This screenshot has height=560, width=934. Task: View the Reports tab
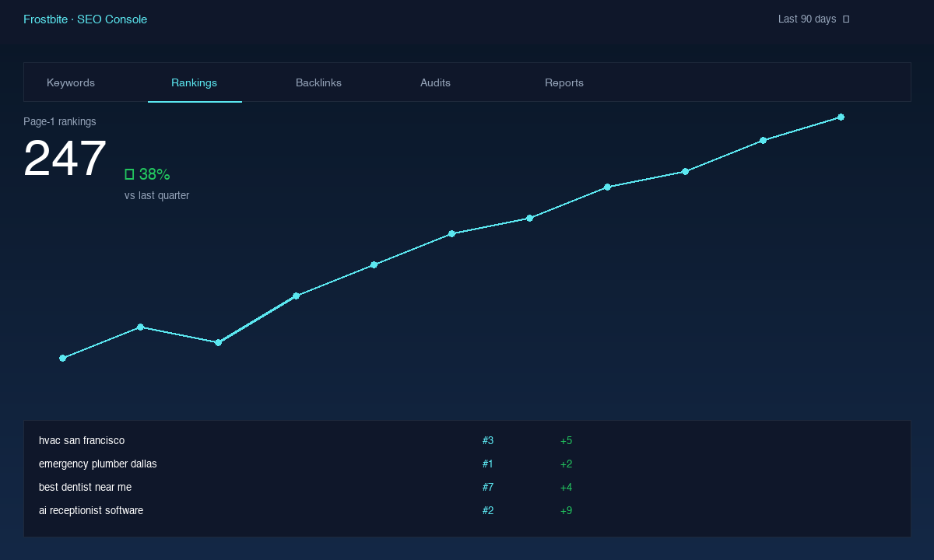pyautogui.click(x=564, y=82)
